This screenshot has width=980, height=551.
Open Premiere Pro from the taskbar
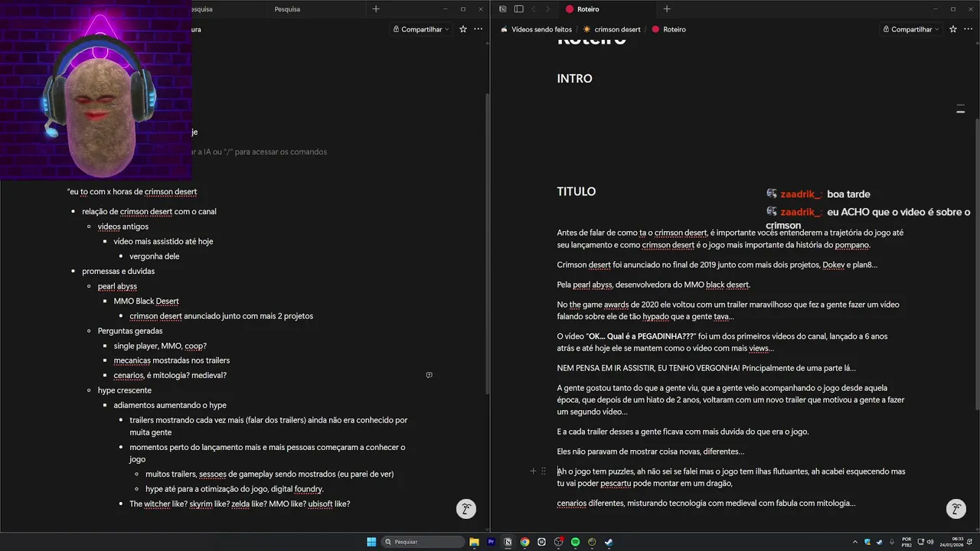point(491,542)
